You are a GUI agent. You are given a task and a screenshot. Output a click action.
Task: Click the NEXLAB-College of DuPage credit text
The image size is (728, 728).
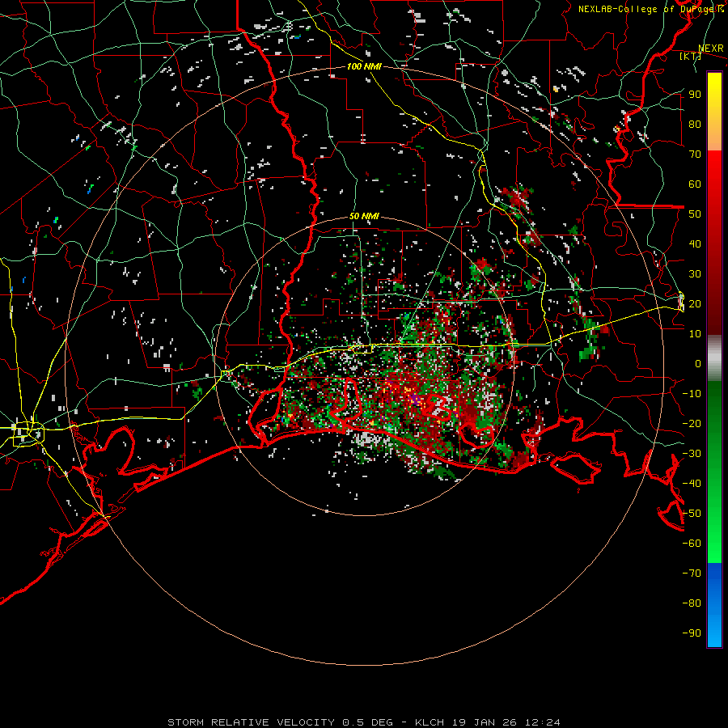(650, 9)
